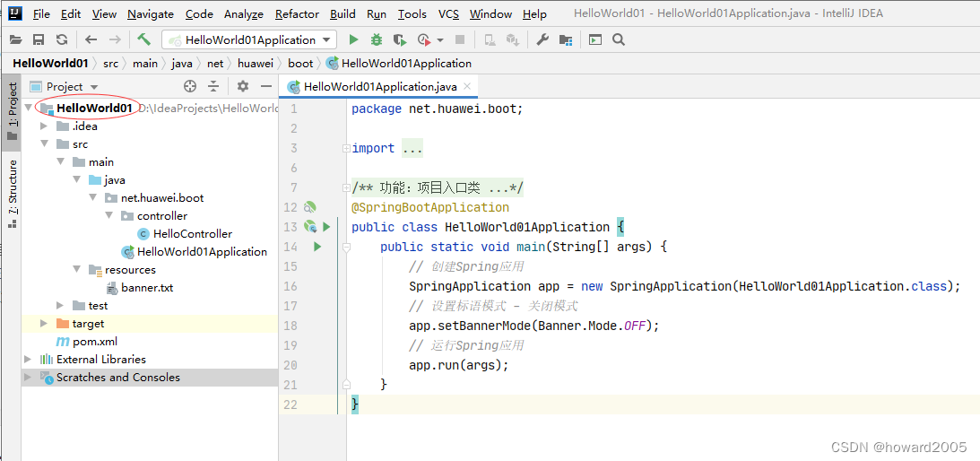
Task: Click run gutter icon on line 14
Action: pyautogui.click(x=317, y=247)
